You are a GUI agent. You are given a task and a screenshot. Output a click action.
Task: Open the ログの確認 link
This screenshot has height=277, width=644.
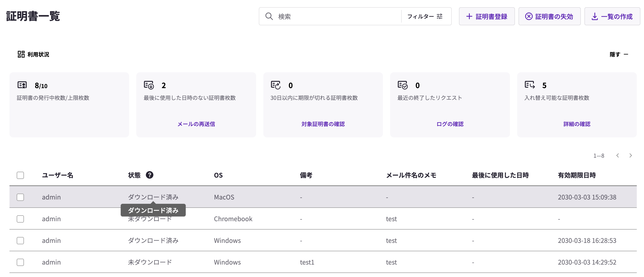click(450, 124)
